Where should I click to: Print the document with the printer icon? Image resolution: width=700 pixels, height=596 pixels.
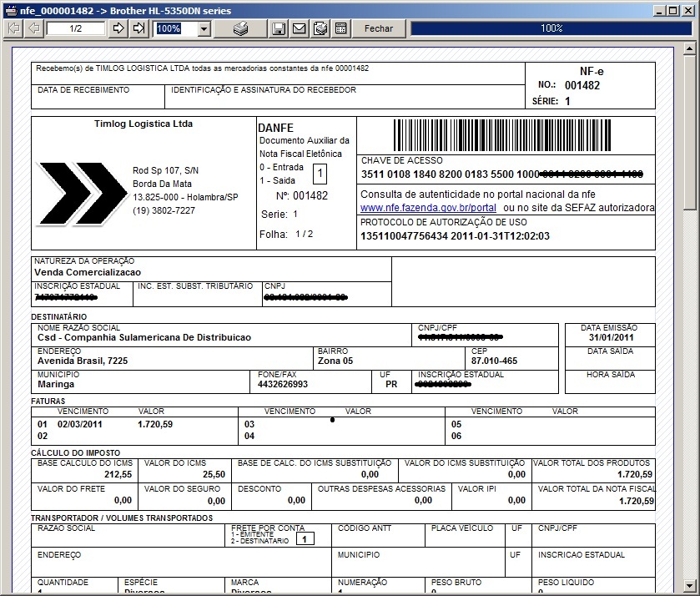point(240,28)
